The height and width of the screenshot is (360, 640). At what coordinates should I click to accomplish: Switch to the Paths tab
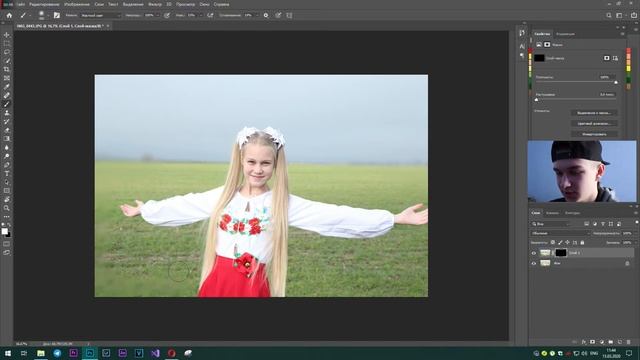point(572,213)
